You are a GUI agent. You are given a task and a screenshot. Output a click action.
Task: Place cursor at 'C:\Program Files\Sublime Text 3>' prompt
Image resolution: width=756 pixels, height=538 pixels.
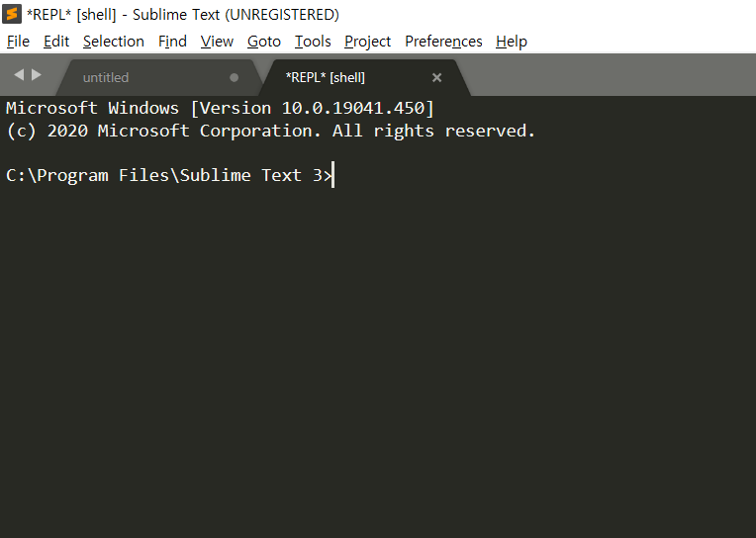click(169, 175)
